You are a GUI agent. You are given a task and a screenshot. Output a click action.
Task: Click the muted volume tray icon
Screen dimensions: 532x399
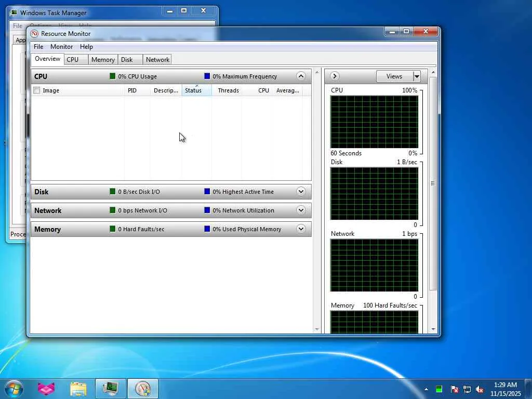480,389
